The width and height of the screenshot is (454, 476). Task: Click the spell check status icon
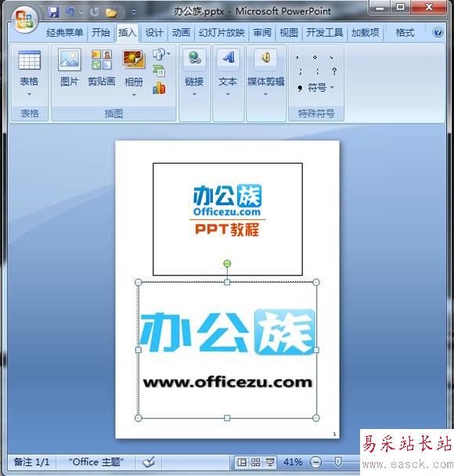click(149, 463)
